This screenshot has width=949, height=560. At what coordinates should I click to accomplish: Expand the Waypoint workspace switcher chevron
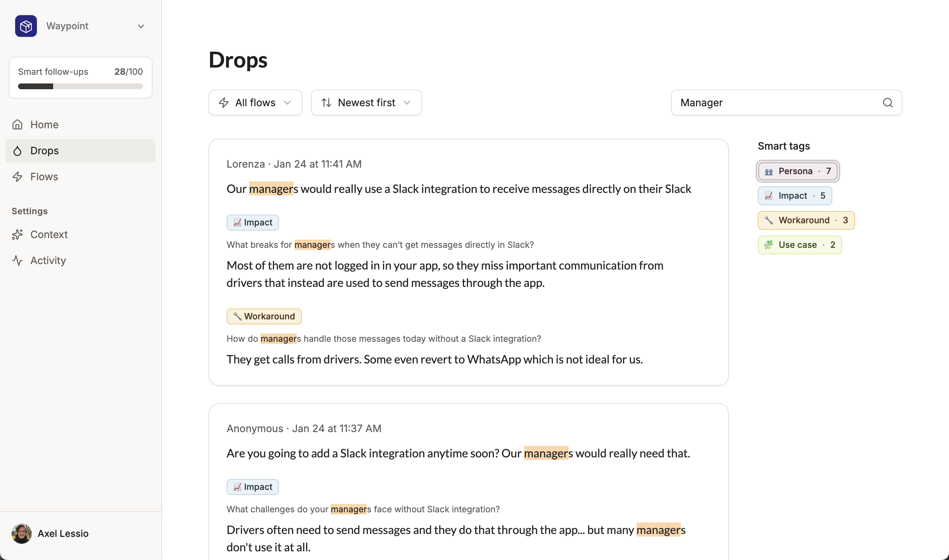(141, 26)
